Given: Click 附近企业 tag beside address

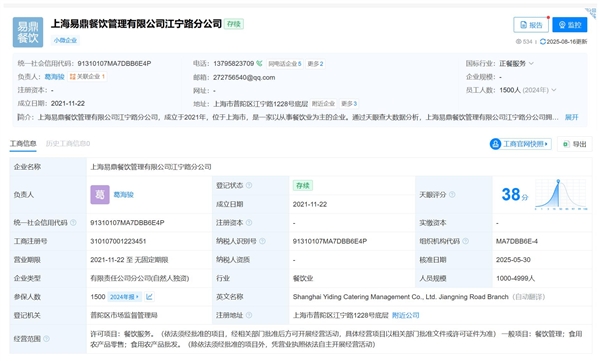Looking at the screenshot, I should coord(323,104).
